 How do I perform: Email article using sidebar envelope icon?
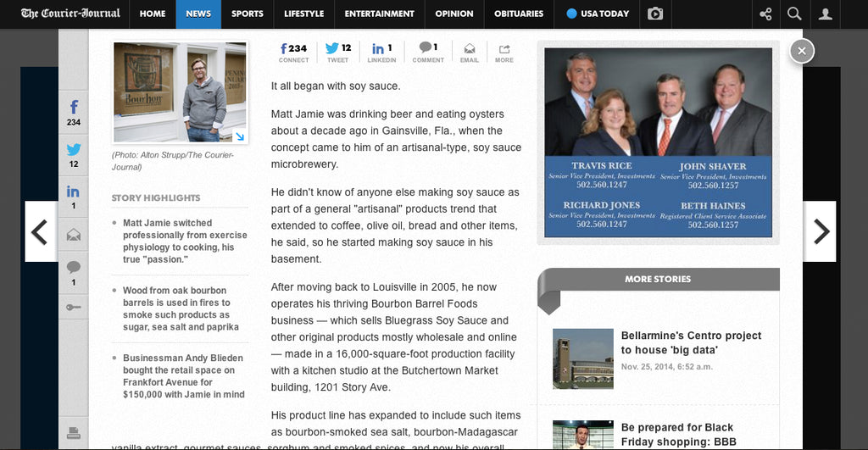click(x=74, y=235)
